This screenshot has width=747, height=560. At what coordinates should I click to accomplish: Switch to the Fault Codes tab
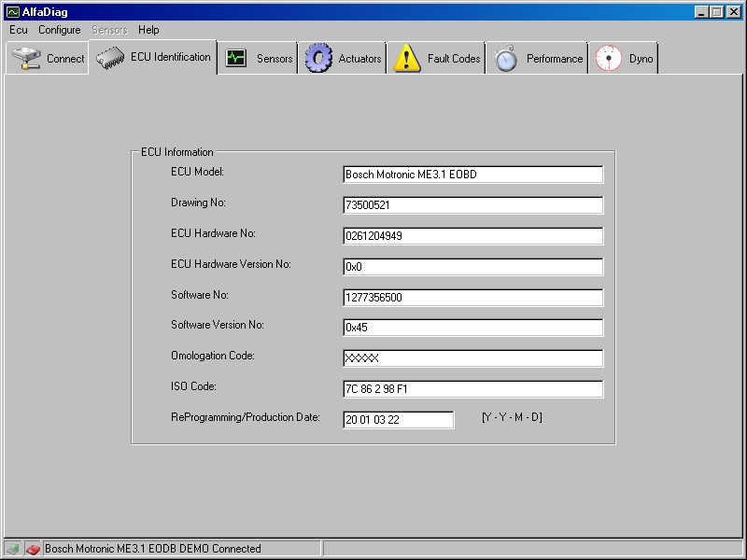click(453, 58)
